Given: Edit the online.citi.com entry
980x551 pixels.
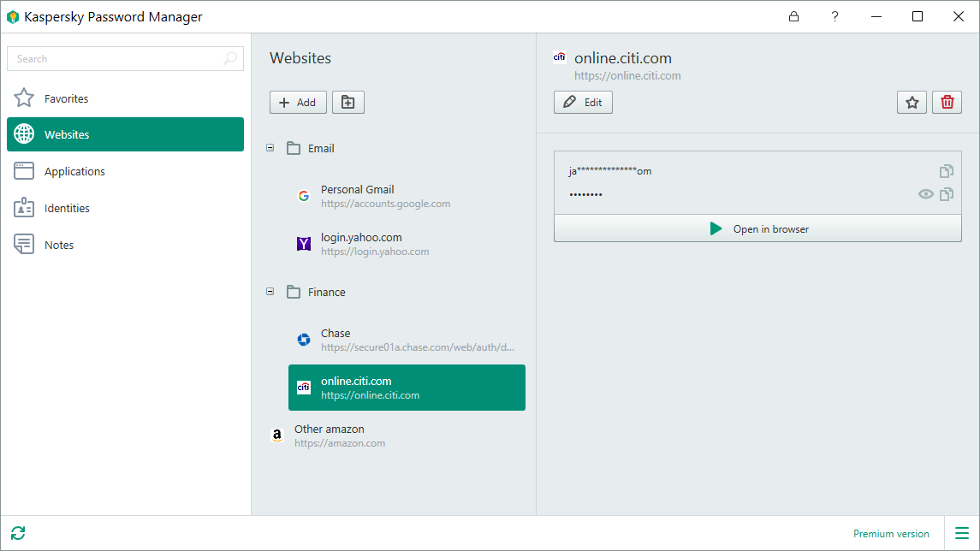Looking at the screenshot, I should (x=583, y=103).
